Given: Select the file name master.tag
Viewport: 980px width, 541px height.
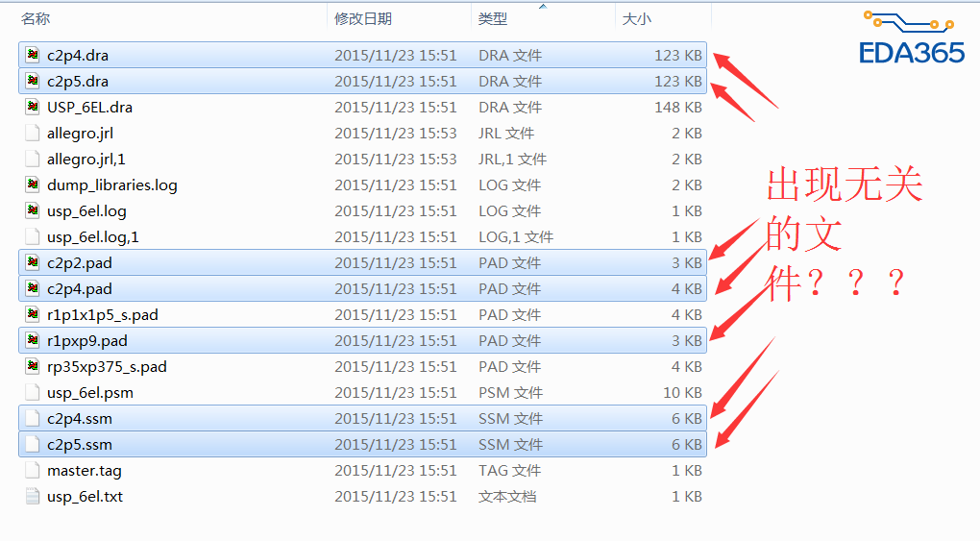Looking at the screenshot, I should pyautogui.click(x=85, y=470).
